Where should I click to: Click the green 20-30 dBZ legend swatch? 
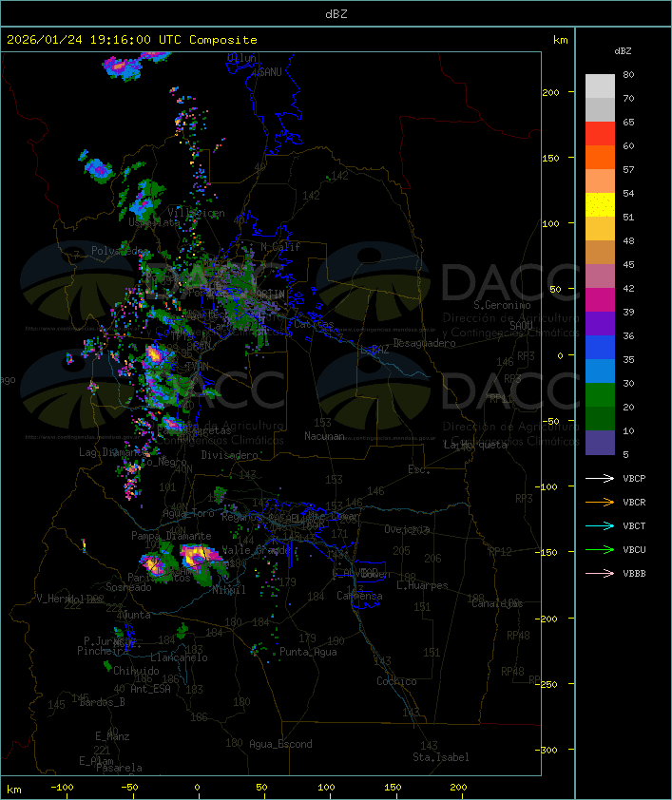600,395
